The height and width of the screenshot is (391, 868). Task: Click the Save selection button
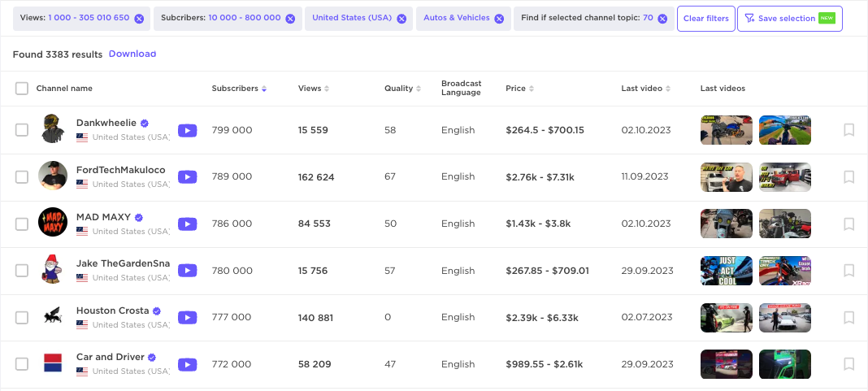(x=789, y=19)
